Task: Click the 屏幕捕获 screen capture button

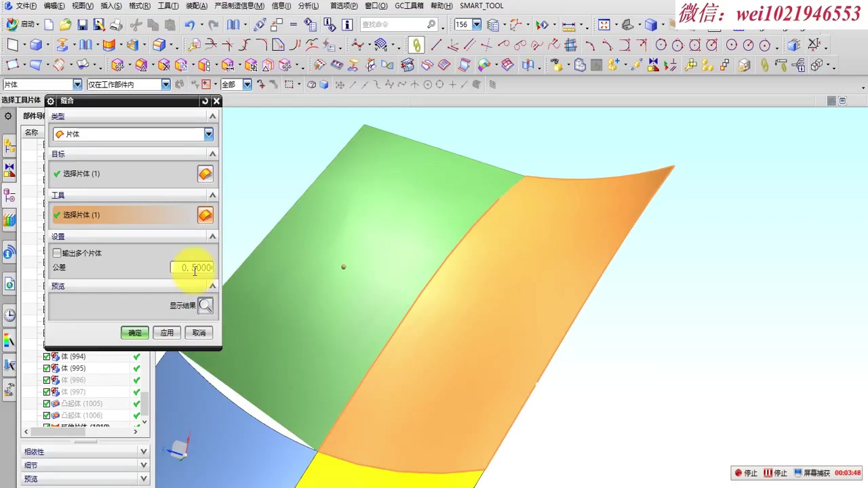Action: coord(812,473)
